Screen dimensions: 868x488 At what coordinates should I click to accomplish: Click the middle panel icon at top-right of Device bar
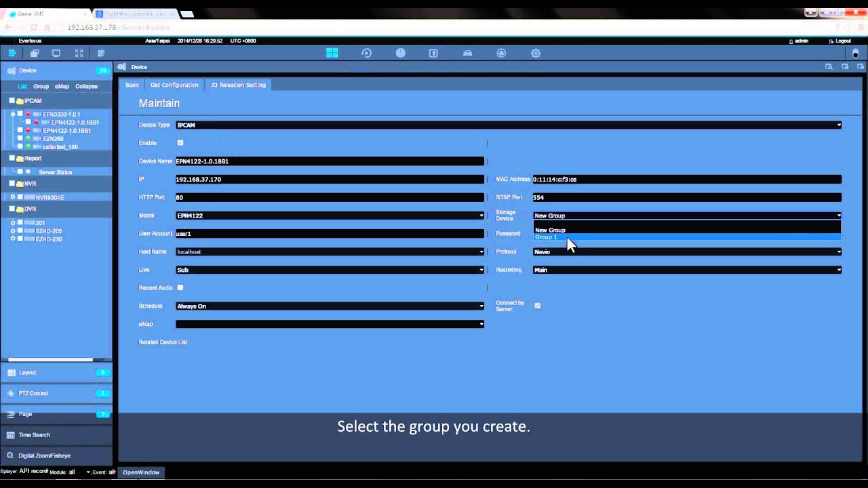pyautogui.click(x=845, y=66)
